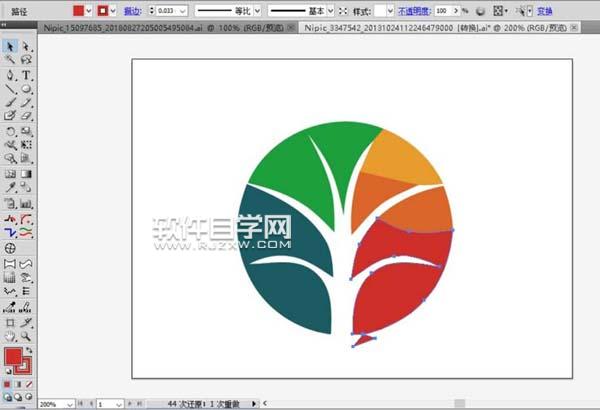This screenshot has width=600, height=410.
Task: Open the status bar flyout arrow
Action: (253, 403)
